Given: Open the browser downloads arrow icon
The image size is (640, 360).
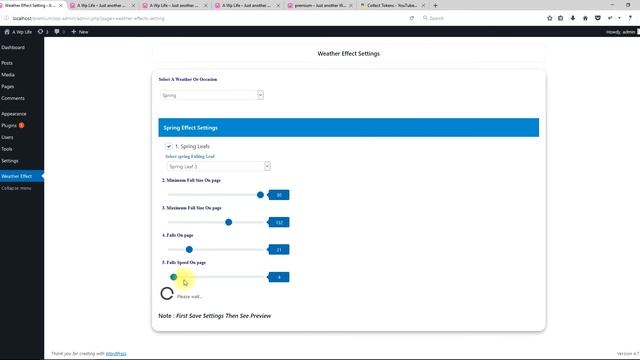Looking at the screenshot, I should tap(573, 18).
